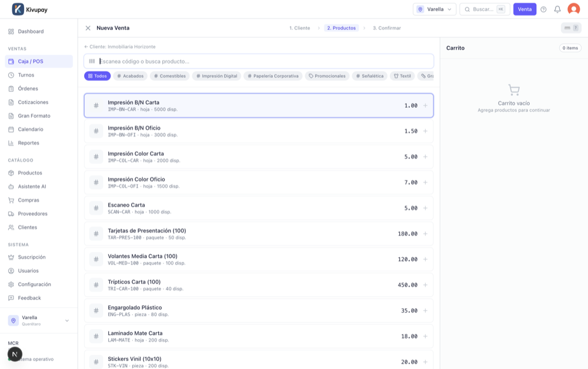Close the Nueva Venta panel with X
588x369 pixels.
pos(88,28)
